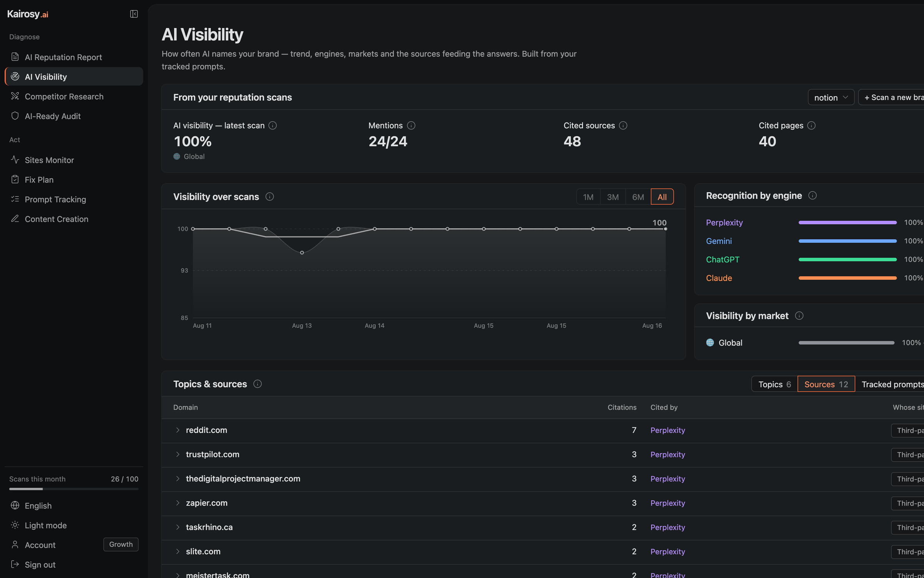Expand the taskrhino.ca row
The width and height of the screenshot is (924, 578).
(177, 527)
